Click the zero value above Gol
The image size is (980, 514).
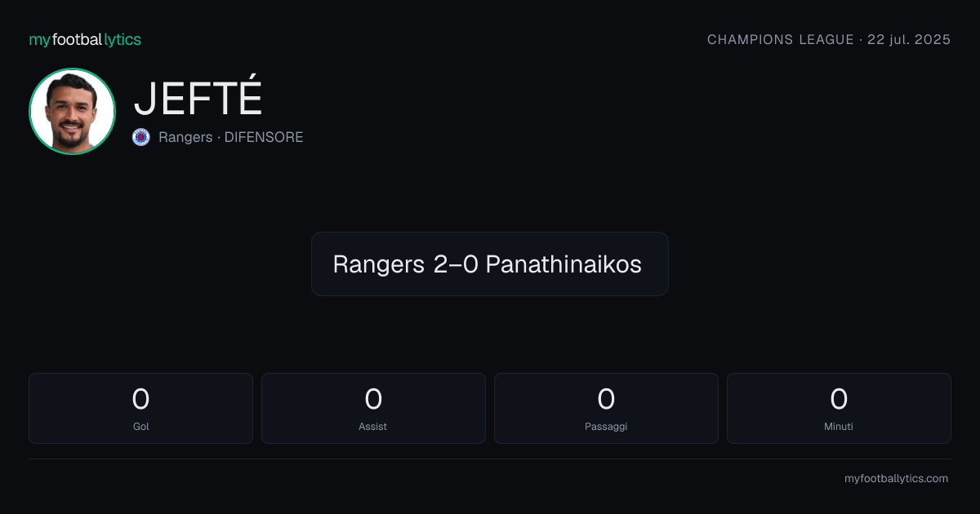tap(140, 399)
